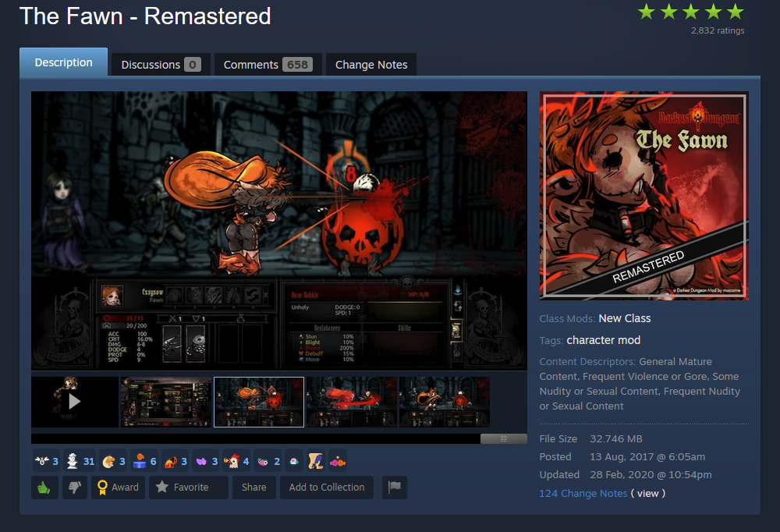
Task: Click the pink and orange candy award icon
Action: pos(337,461)
